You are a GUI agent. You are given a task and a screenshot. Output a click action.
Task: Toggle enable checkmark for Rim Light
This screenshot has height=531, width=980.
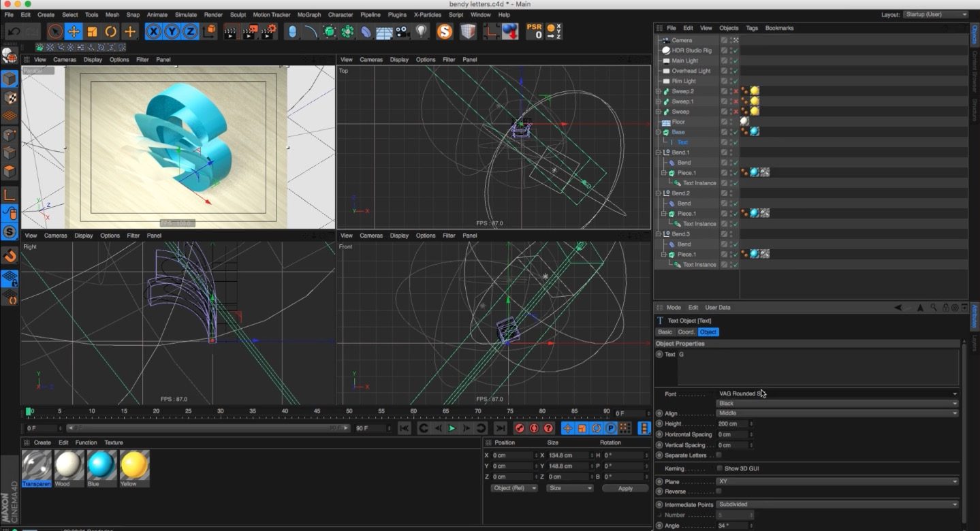(x=736, y=81)
